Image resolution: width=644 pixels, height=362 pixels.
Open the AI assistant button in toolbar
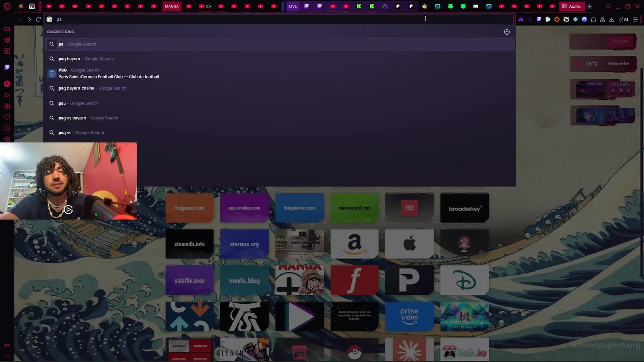click(624, 19)
